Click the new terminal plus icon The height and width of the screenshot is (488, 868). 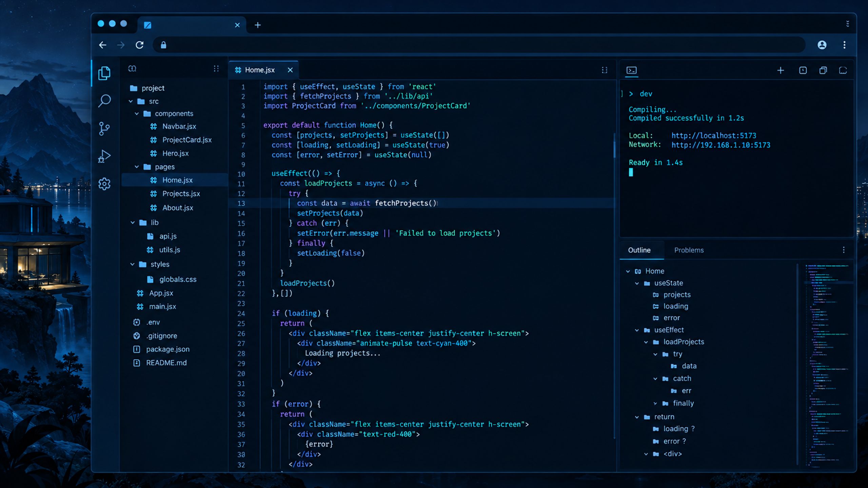pyautogui.click(x=781, y=70)
